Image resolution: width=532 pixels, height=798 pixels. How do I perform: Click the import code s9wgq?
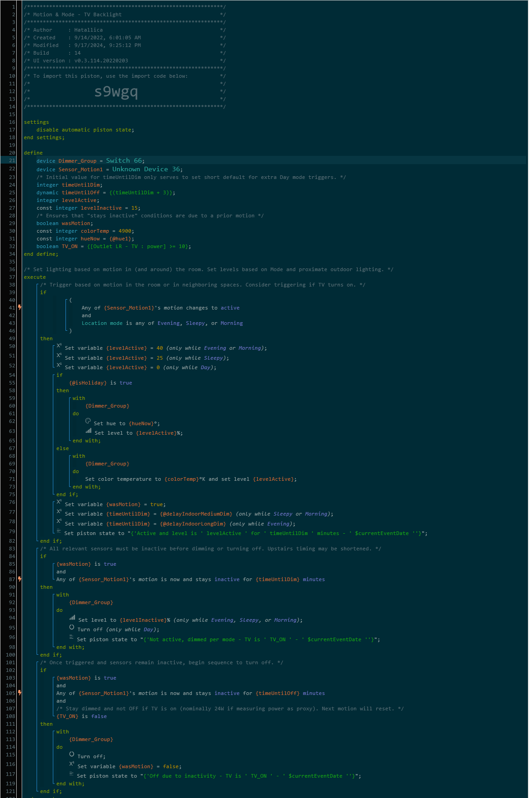[116, 92]
